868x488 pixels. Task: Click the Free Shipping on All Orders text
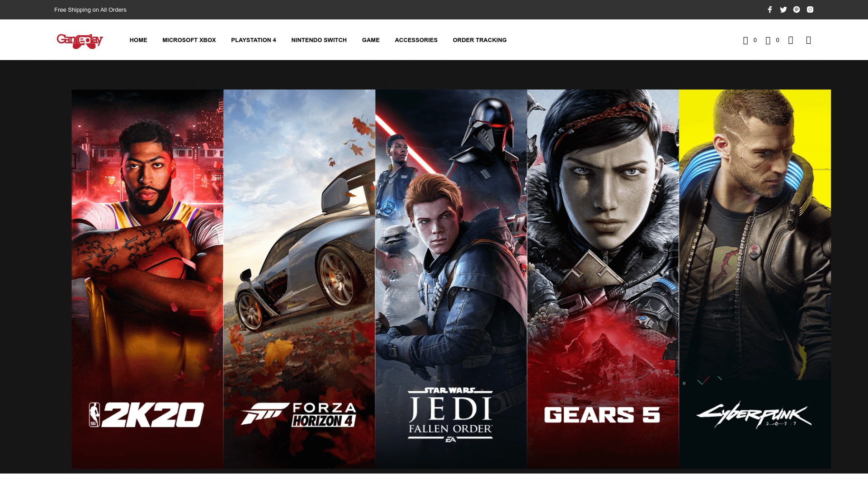coord(90,10)
